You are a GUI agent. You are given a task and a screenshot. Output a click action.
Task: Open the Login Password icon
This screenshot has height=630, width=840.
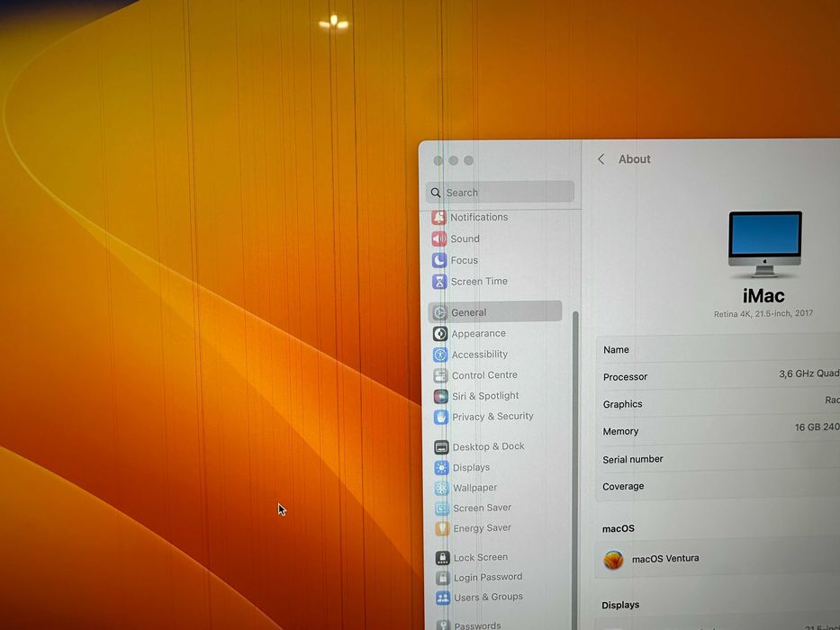[442, 578]
